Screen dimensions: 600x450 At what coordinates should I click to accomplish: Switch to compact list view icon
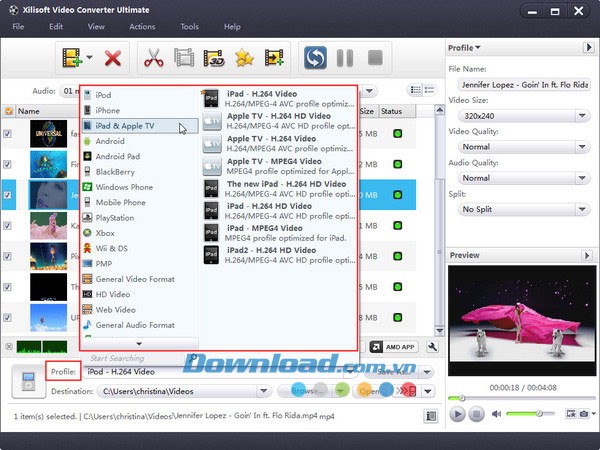pos(429,90)
